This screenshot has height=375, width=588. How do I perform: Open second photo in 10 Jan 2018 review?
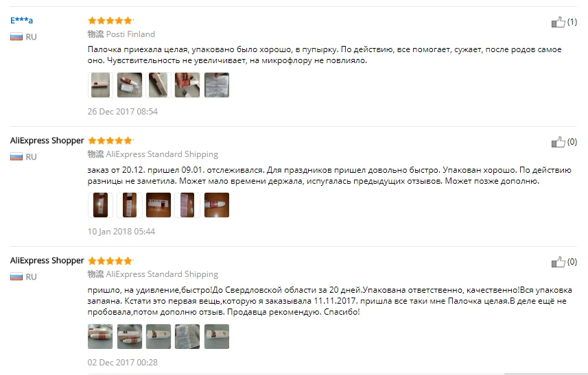(x=130, y=205)
